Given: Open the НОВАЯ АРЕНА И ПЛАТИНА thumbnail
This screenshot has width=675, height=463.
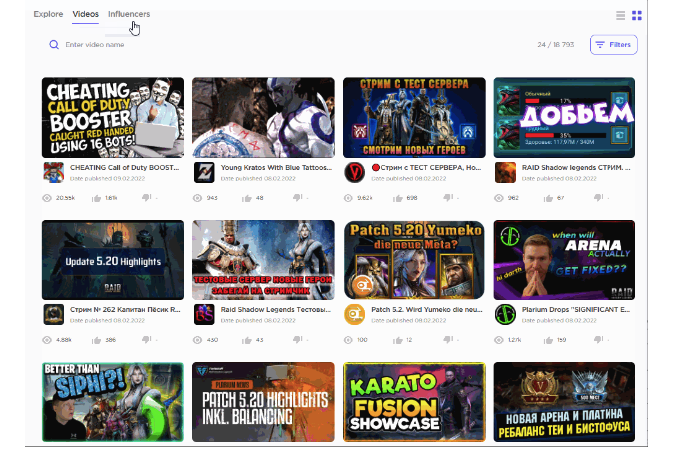Looking at the screenshot, I should 564,402.
